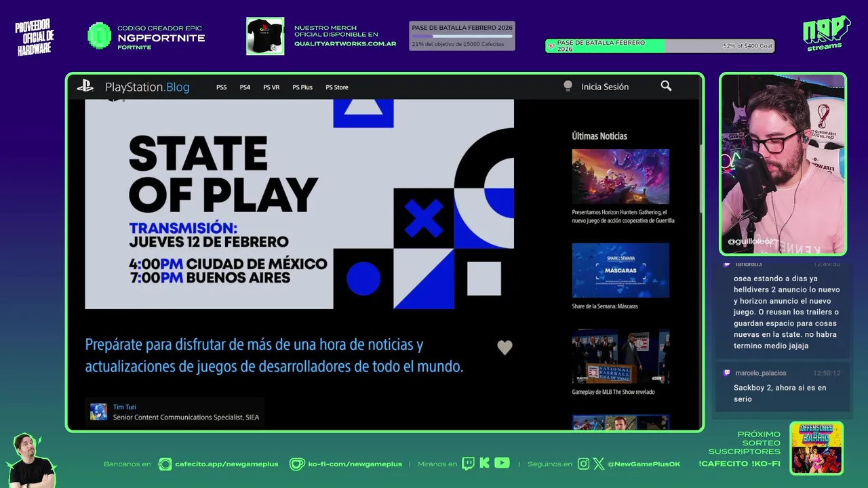The height and width of the screenshot is (488, 868).
Task: Click the YouTube icon in the bottom bar
Action: 502,463
